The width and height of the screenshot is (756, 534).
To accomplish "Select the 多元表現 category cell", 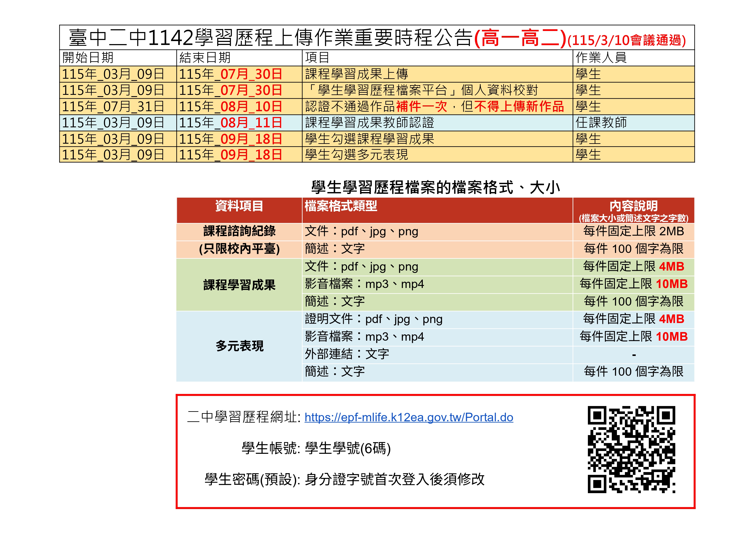I will [239, 346].
